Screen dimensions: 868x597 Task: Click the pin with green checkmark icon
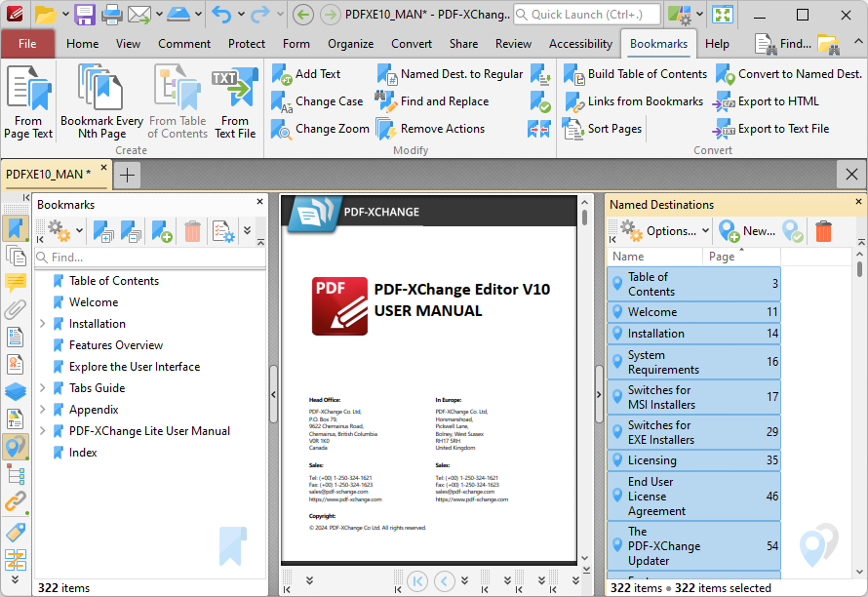coord(793,231)
